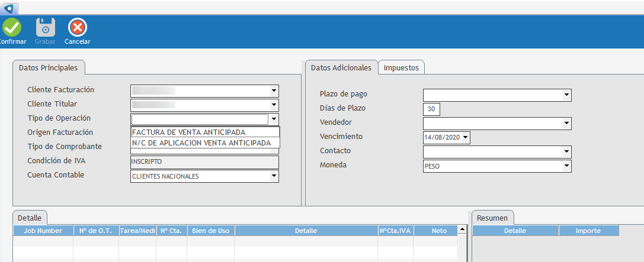Expand the Cliente Titular dropdown
Screen dimensions: 644x262
click(273, 105)
